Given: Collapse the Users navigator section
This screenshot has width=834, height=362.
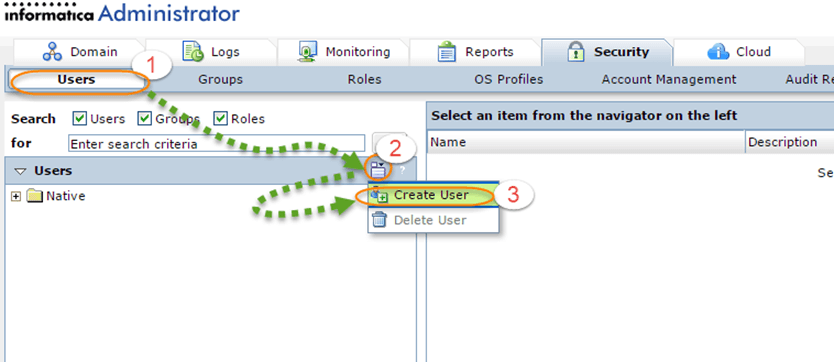Looking at the screenshot, I should 21,171.
